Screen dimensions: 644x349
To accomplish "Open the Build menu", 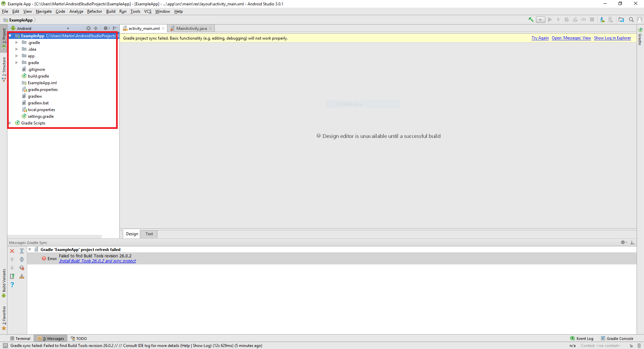I will click(x=111, y=11).
